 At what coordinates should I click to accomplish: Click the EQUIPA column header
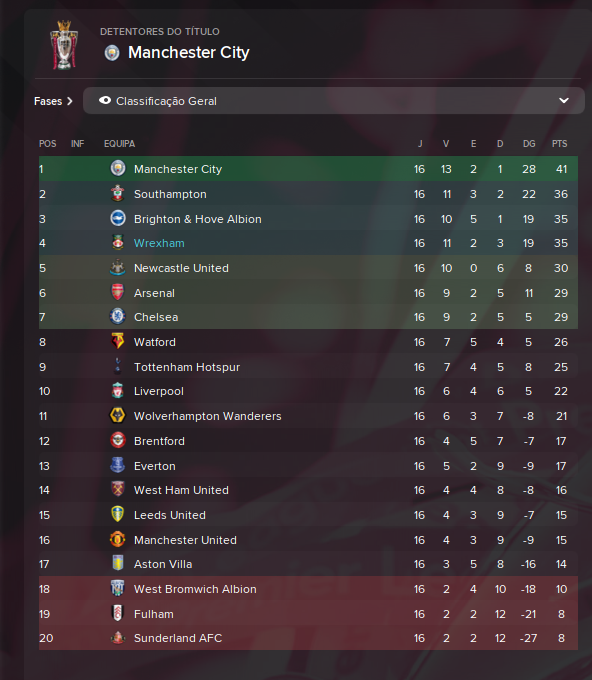point(119,144)
